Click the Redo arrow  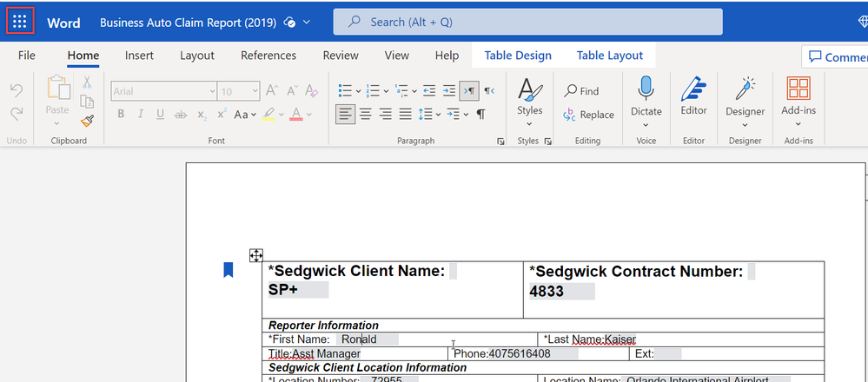click(17, 114)
